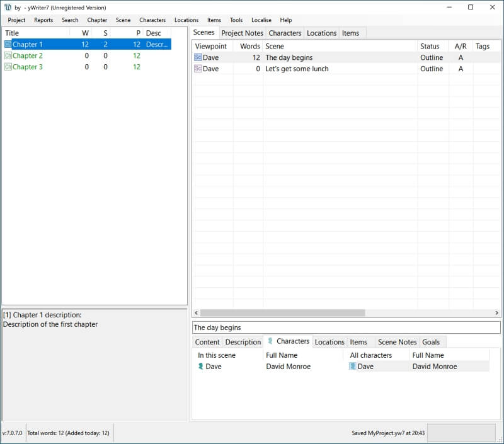Click the Viewpoint column header
The height and width of the screenshot is (444, 504).
212,46
